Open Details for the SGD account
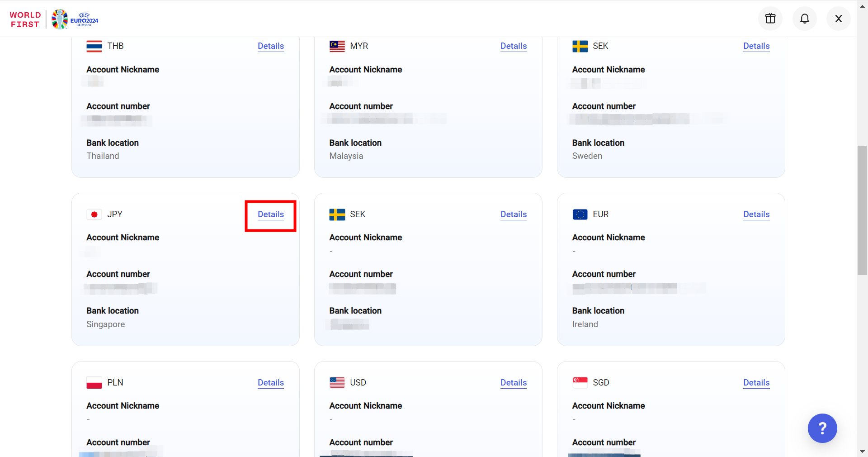The image size is (868, 457). [x=756, y=383]
